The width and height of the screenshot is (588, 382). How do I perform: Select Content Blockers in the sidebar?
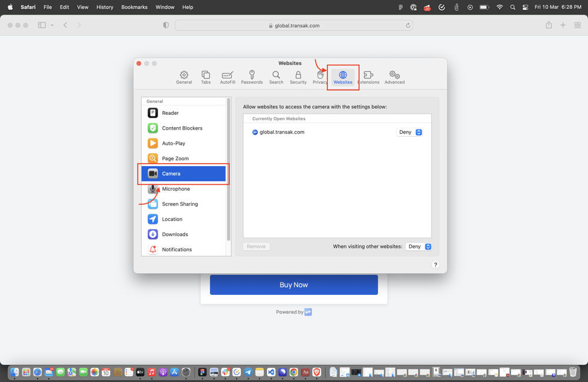[182, 128]
